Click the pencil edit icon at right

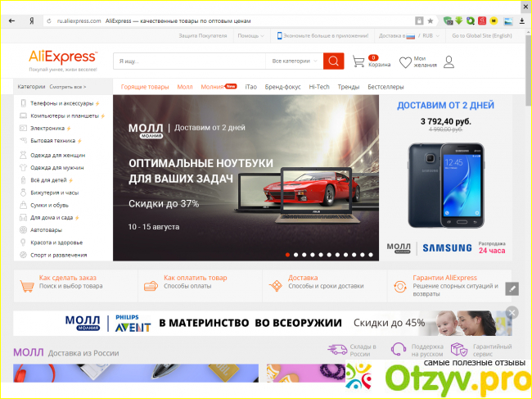click(512, 288)
